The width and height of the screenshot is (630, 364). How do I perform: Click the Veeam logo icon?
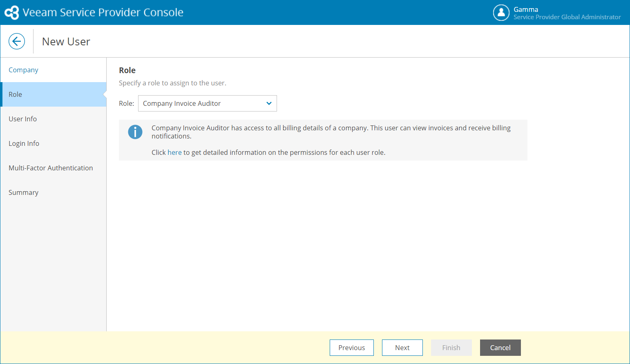pos(12,13)
